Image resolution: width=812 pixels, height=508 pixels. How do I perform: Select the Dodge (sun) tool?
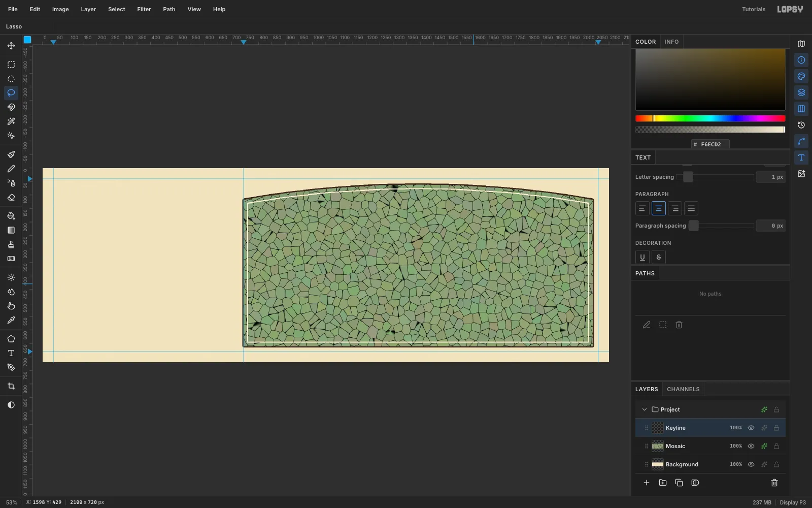coord(11,277)
